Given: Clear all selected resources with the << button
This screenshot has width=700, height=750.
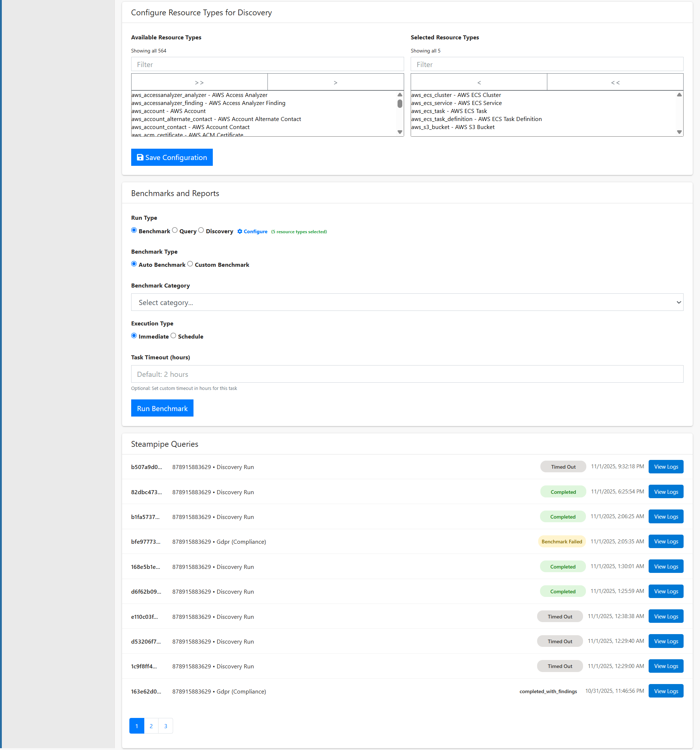Looking at the screenshot, I should coord(615,82).
